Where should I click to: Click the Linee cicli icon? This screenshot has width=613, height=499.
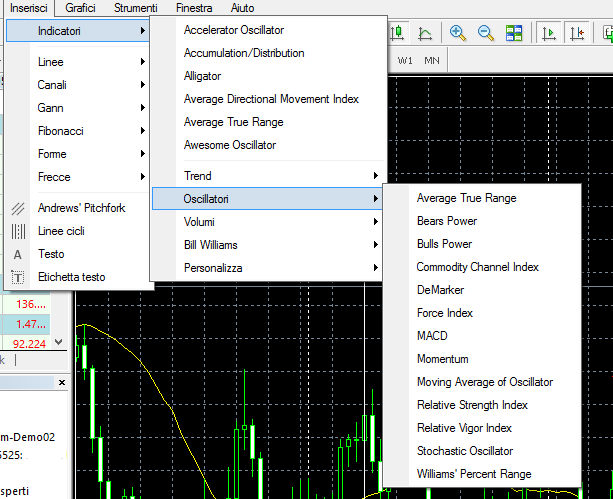18,232
